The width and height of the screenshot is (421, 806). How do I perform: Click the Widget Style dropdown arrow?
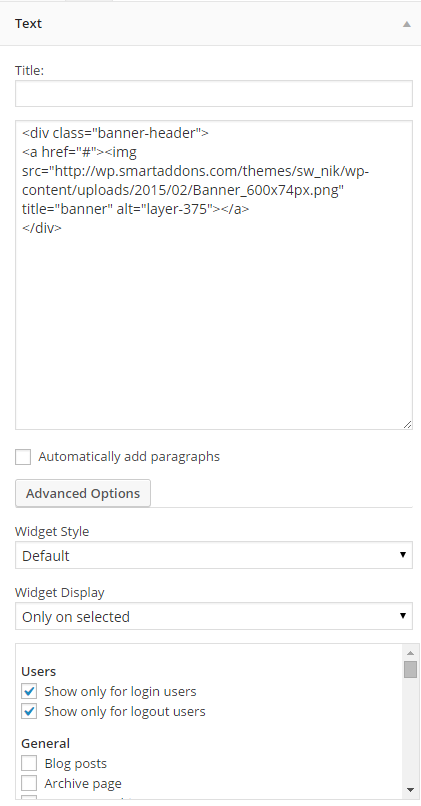(402, 555)
